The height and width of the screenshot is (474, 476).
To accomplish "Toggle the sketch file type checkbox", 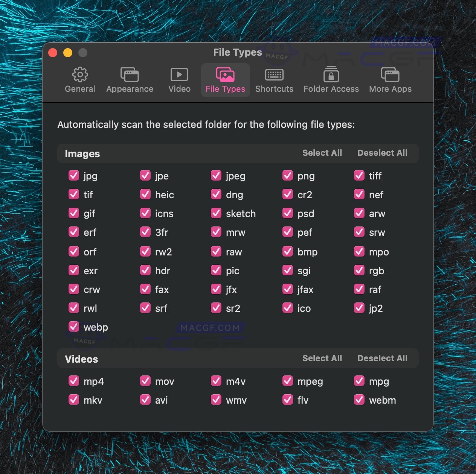I will [x=216, y=213].
